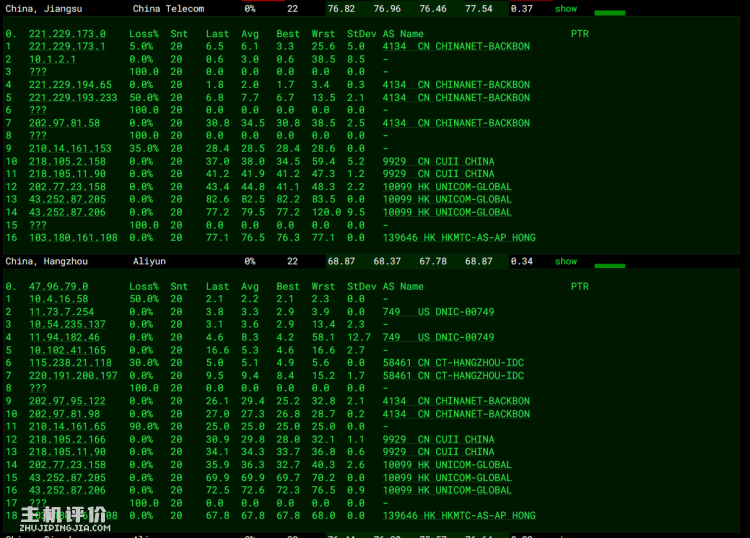This screenshot has height=538, width=750.
Task: Click the 749 US DNIC-00749 link for hop 11.73.7.254
Action: coord(439,312)
